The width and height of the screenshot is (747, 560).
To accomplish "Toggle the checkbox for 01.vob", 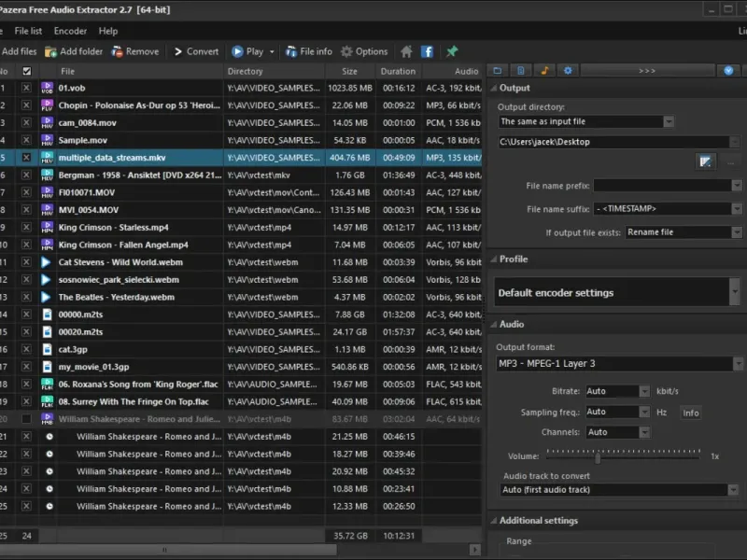I will [x=26, y=88].
